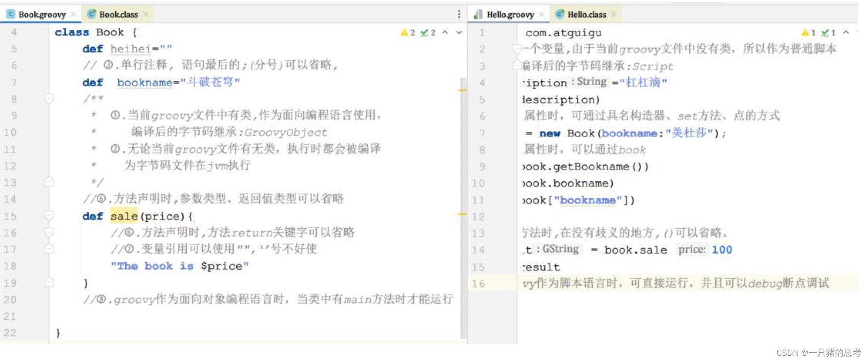
Task: Click line number 12 in Hello.groovy gutter
Action: click(x=478, y=217)
